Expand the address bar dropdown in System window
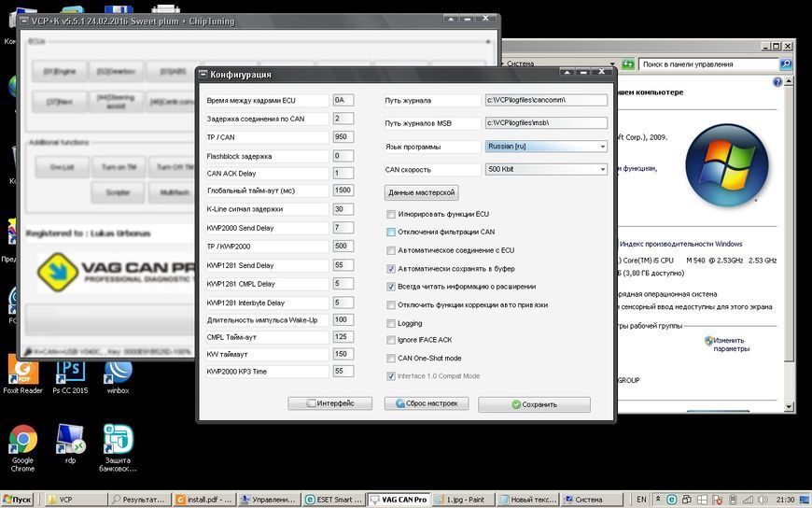This screenshot has width=812, height=508. 612,64
